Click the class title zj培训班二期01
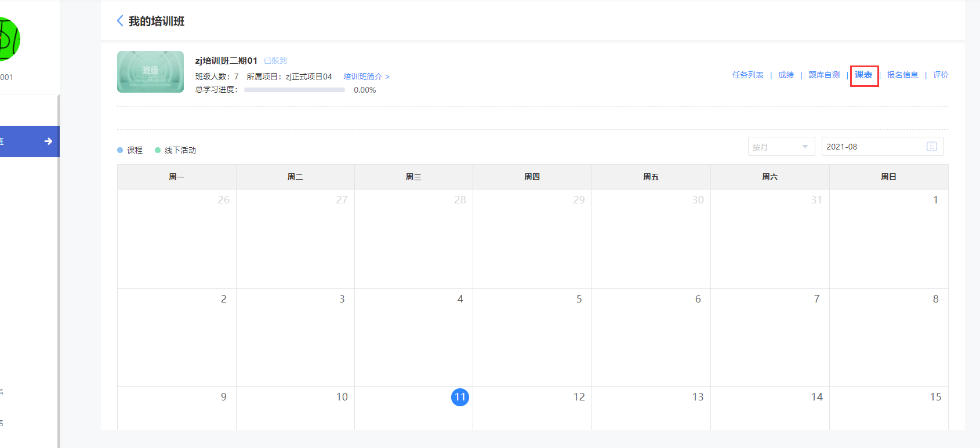Image resolution: width=980 pixels, height=448 pixels. pos(226,60)
